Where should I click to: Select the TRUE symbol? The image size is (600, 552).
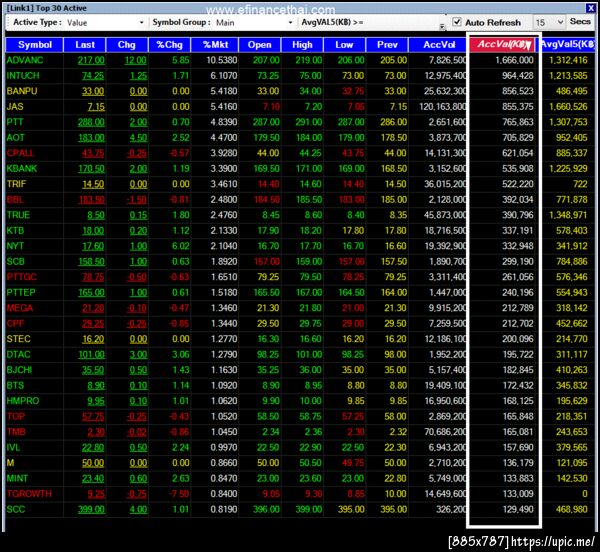pyautogui.click(x=18, y=215)
